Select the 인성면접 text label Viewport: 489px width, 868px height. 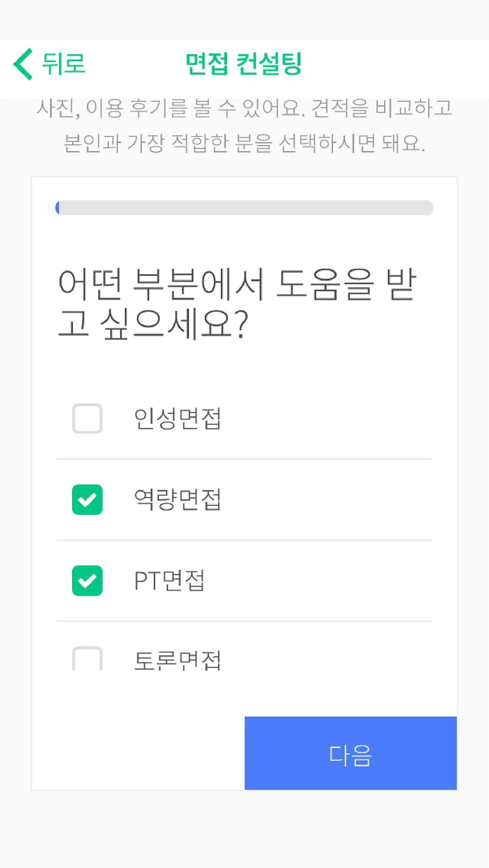pyautogui.click(x=178, y=418)
